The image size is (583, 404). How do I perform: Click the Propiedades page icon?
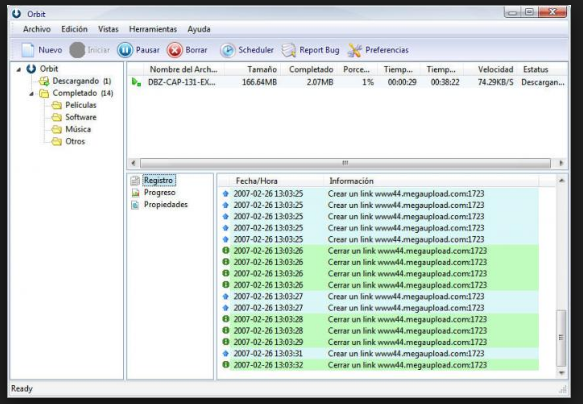135,204
